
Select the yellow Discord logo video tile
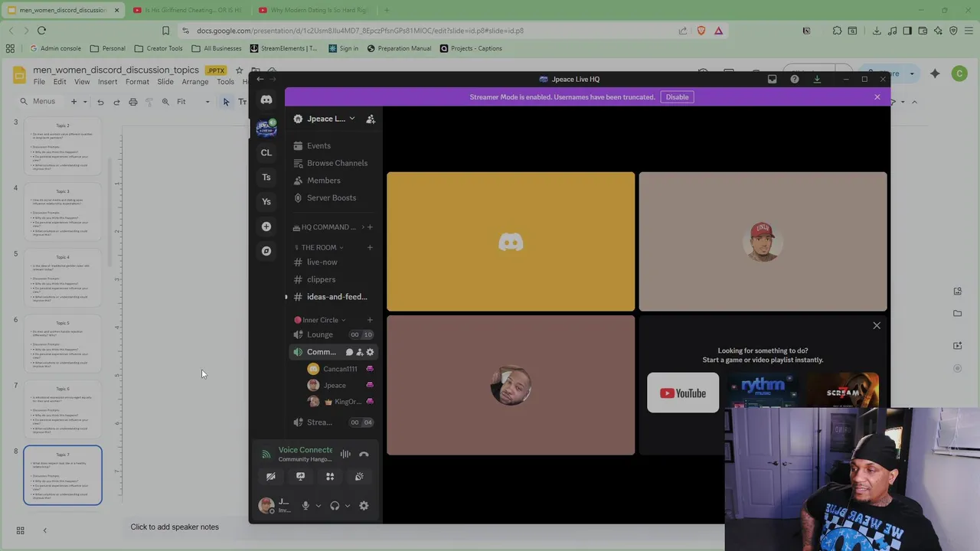pyautogui.click(x=511, y=242)
